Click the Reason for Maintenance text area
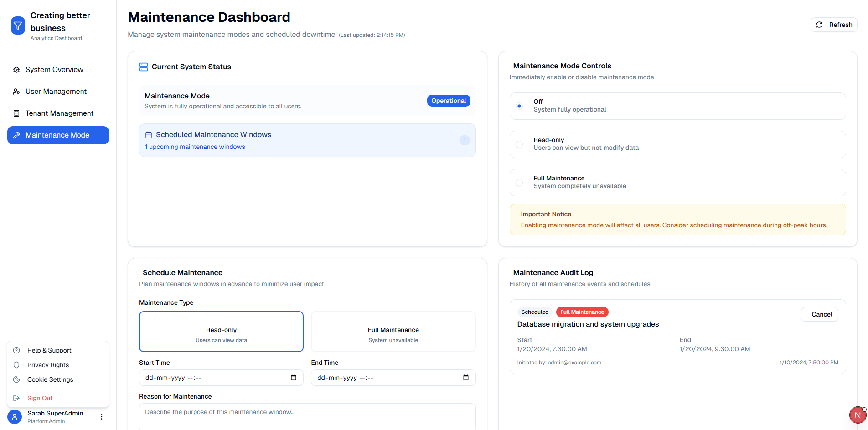868x430 pixels. (307, 415)
